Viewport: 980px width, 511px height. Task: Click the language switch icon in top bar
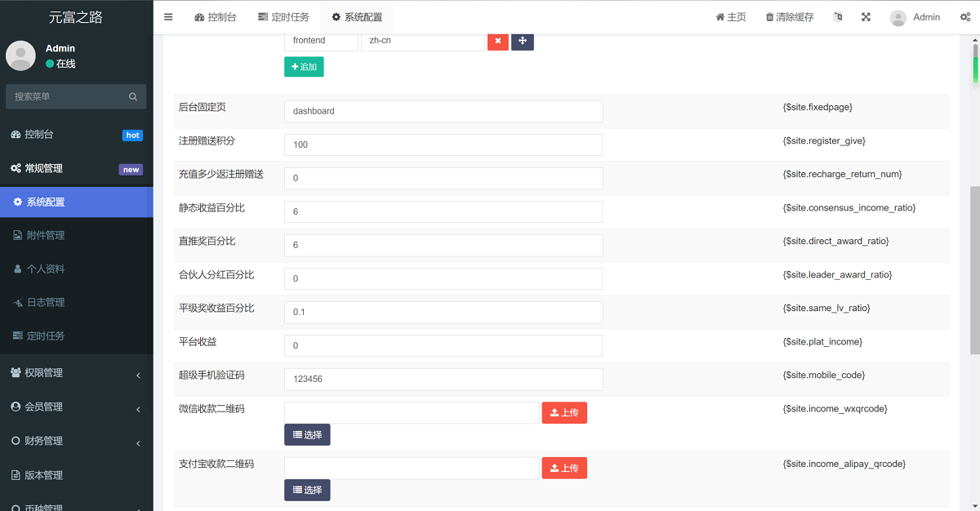click(838, 17)
